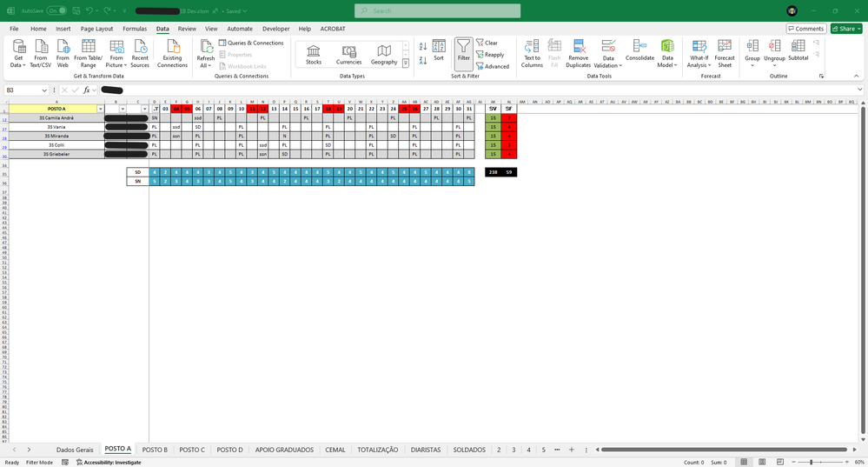Click the Reapply filter button
Viewport: 868px width, 467px height.
490,54
